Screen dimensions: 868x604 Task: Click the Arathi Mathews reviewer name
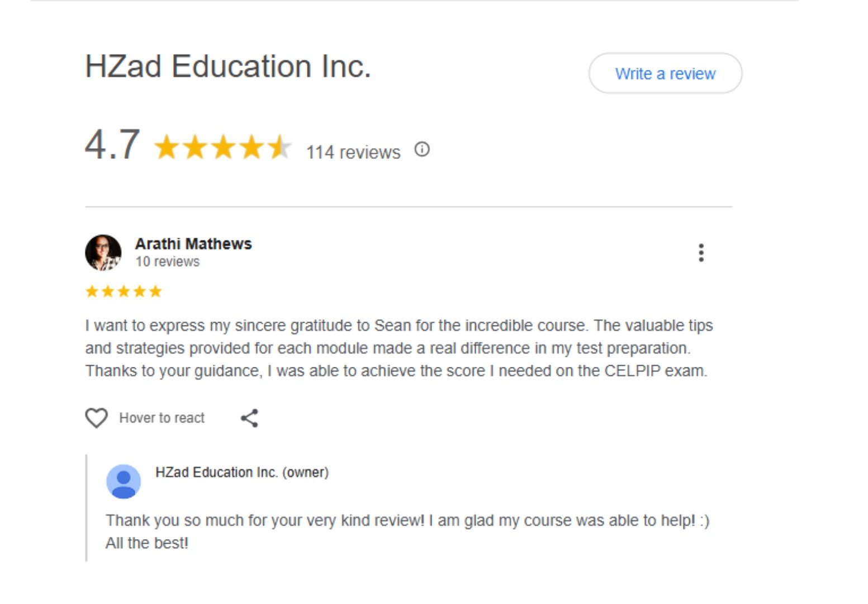pos(193,244)
